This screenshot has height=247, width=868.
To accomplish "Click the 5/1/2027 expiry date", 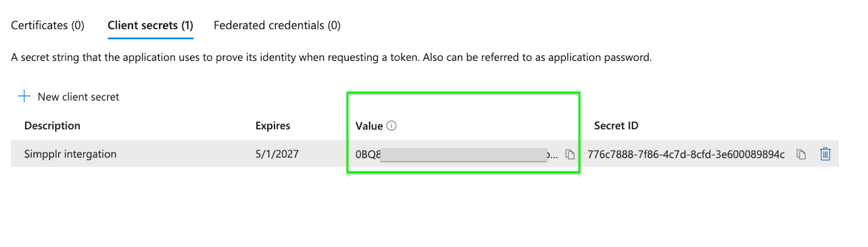I will tap(277, 154).
